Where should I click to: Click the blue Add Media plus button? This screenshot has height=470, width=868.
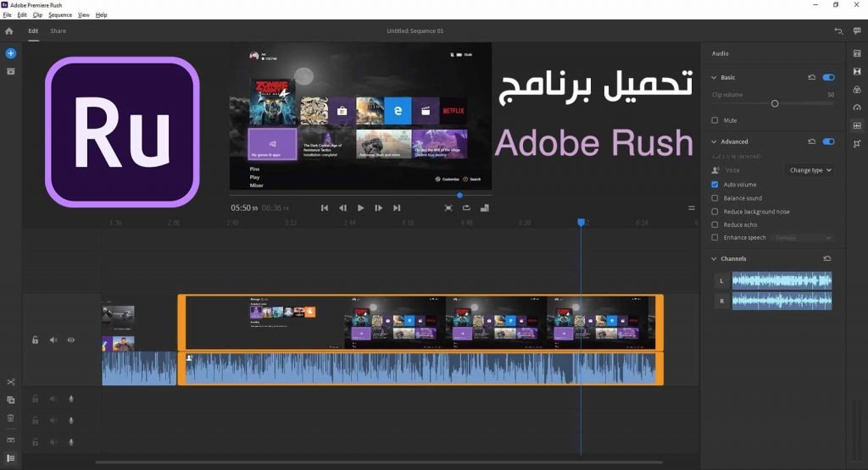click(x=10, y=53)
